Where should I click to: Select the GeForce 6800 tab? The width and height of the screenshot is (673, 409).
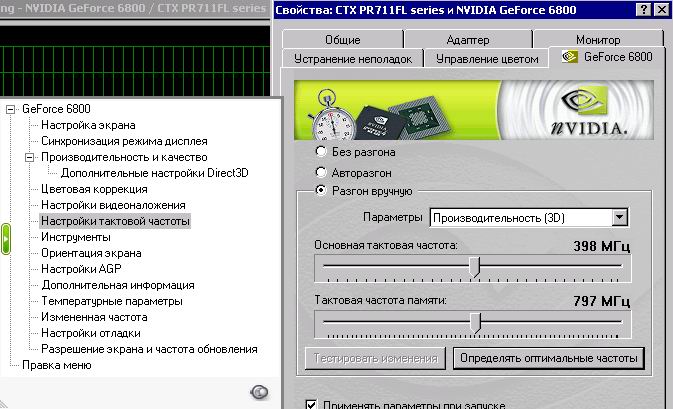pyautogui.click(x=607, y=57)
